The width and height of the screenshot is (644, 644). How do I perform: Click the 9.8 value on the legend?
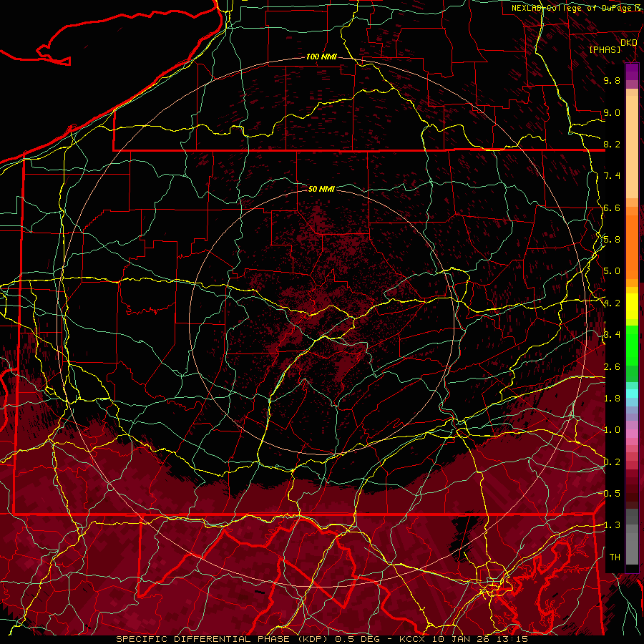[612, 80]
